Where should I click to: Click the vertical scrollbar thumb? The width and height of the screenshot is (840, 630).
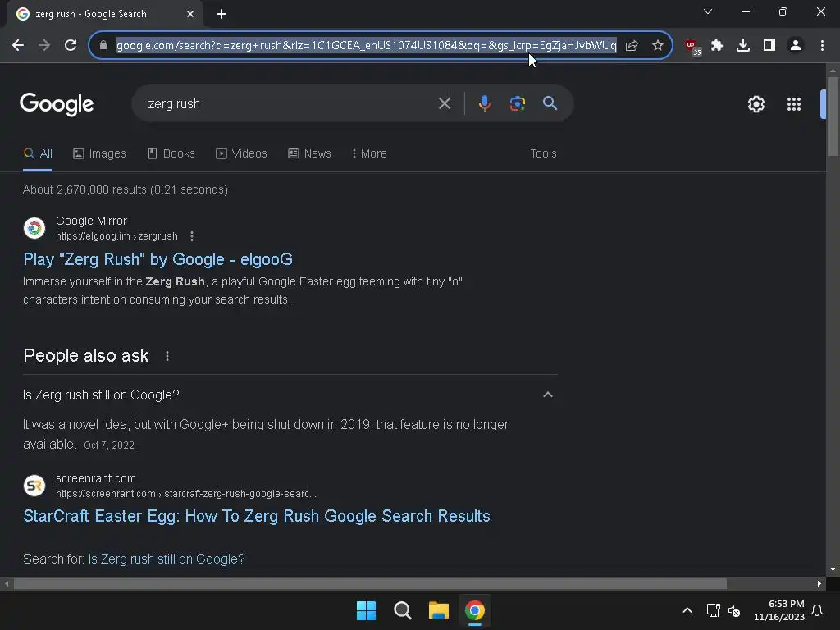(833, 116)
